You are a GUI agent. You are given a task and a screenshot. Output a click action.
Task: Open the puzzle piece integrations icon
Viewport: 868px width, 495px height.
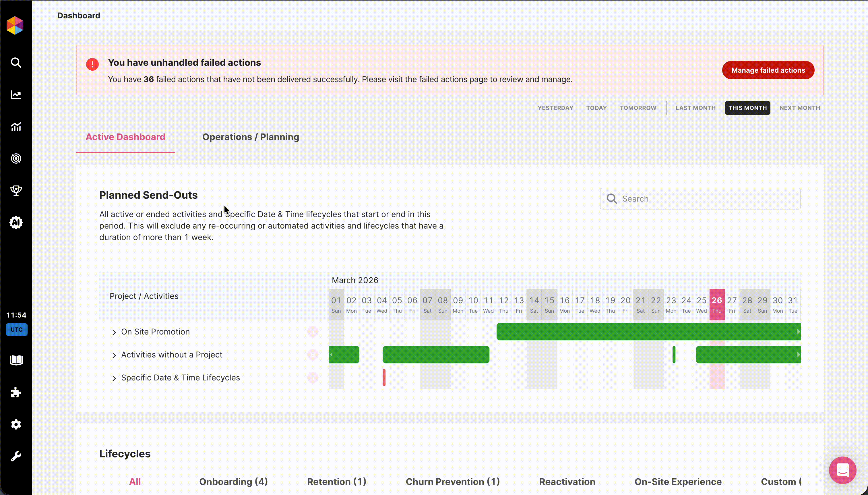pos(16,392)
